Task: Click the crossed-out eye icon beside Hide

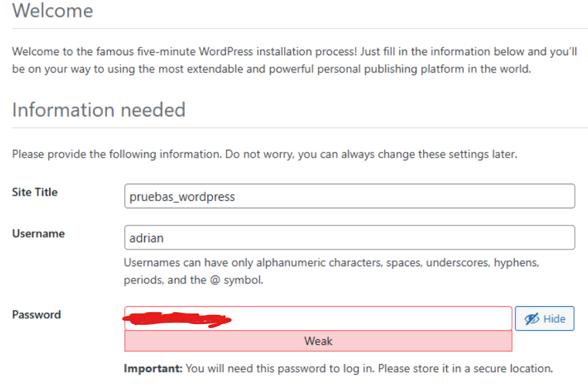Action: tap(531, 319)
